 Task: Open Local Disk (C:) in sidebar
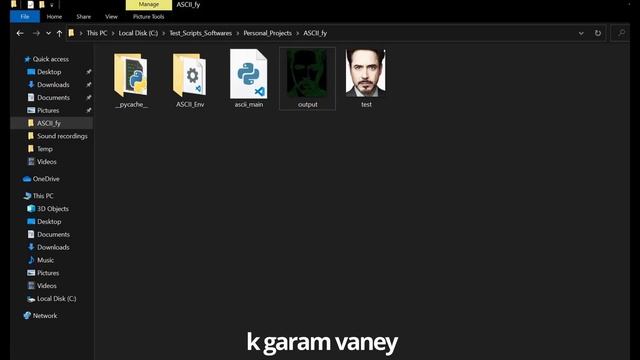pos(56,299)
